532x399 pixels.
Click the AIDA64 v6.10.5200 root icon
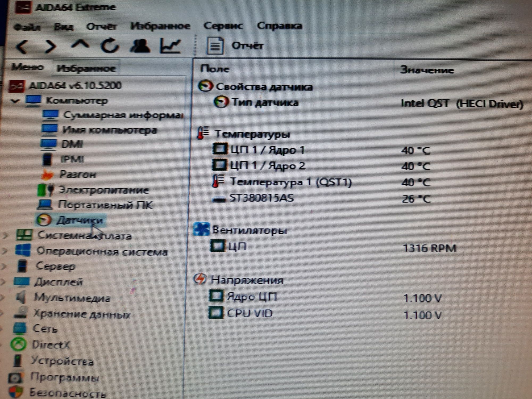[x=17, y=86]
